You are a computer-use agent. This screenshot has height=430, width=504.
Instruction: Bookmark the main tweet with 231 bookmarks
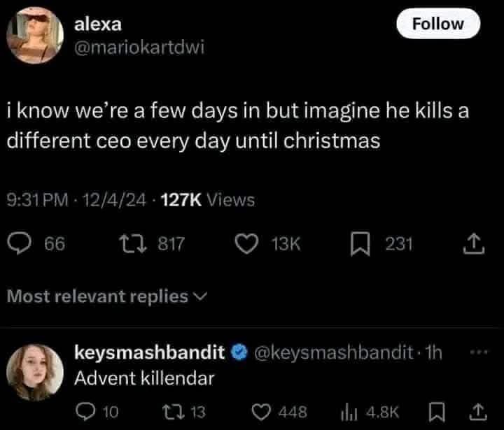coord(360,244)
